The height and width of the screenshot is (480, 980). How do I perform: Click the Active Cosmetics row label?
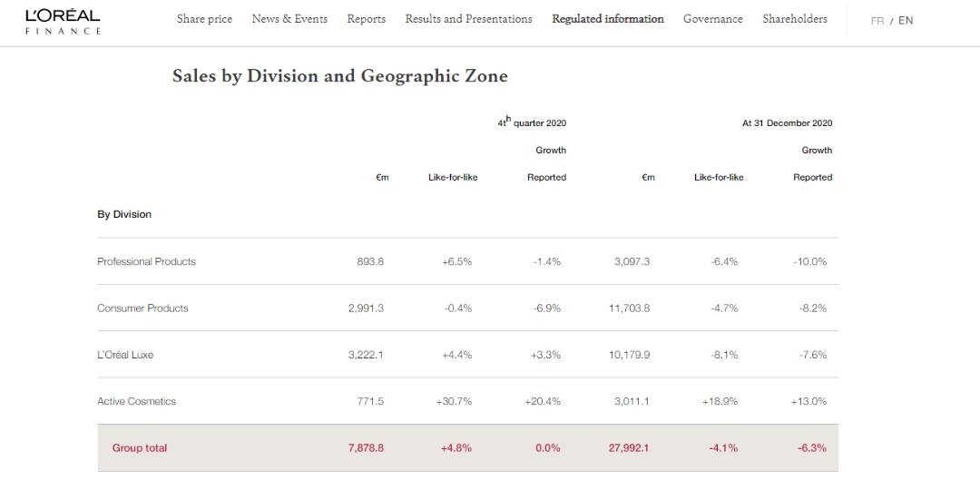136,401
